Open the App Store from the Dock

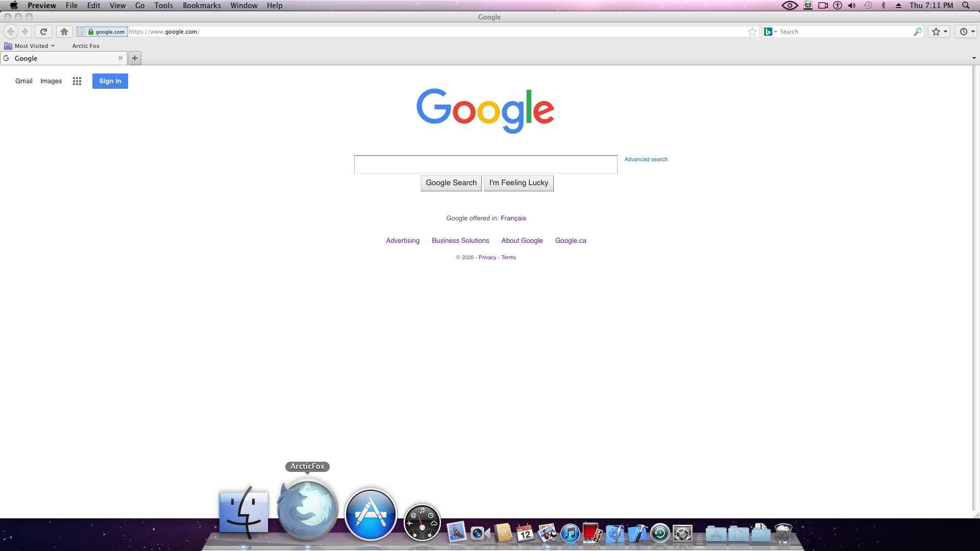pyautogui.click(x=371, y=514)
